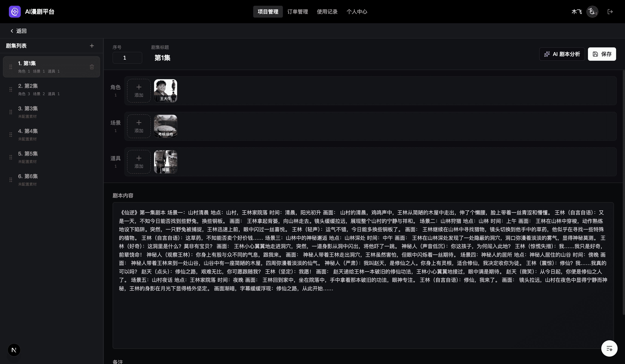This screenshot has width=625, height=364.
Task: Click the round N badge at bottom left
Action: coord(14,350)
